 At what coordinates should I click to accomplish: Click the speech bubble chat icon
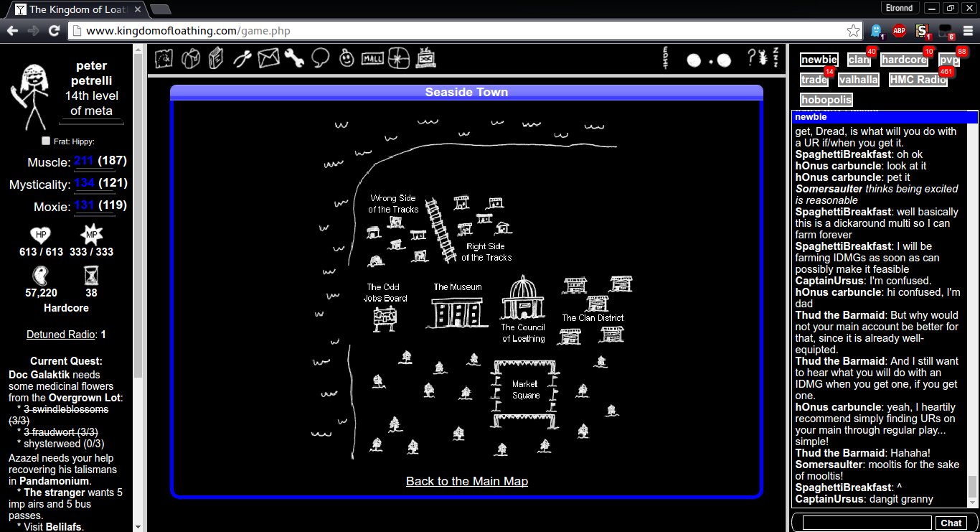coord(320,57)
